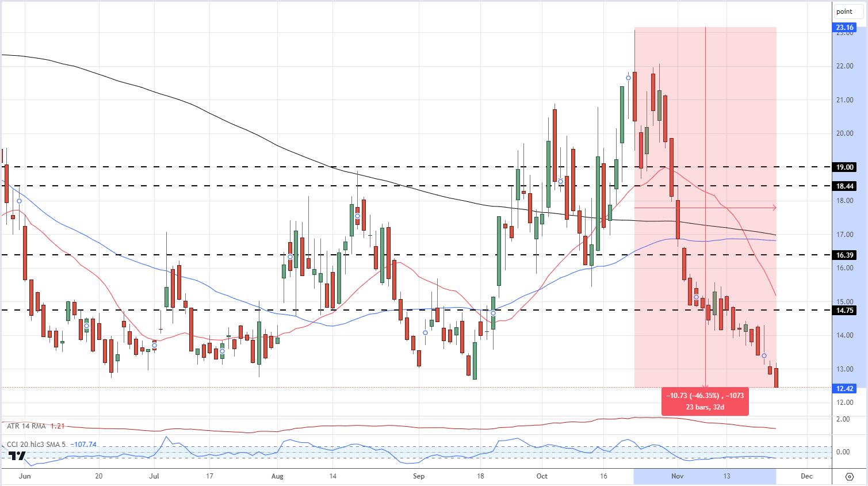The width and height of the screenshot is (868, 486).
Task: Click the 20.00 price scale value
Action: tap(844, 133)
